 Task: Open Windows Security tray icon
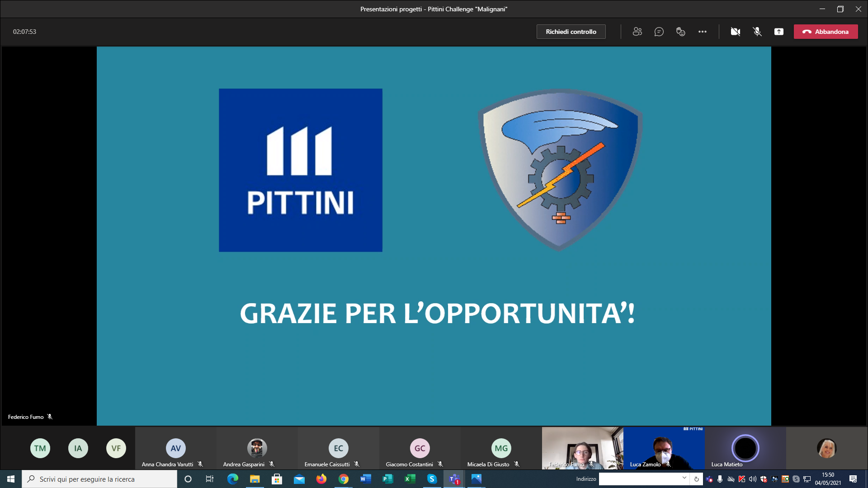764,479
